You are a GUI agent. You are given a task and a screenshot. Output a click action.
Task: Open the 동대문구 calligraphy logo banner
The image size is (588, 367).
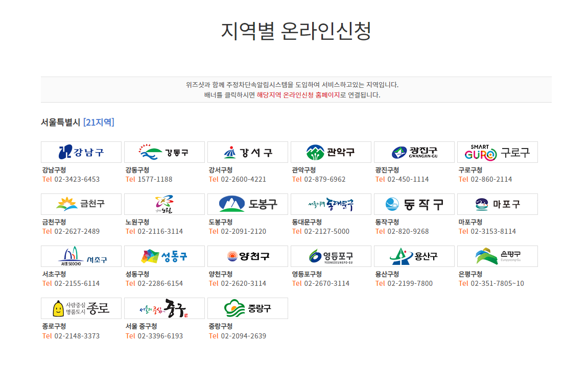[331, 204]
